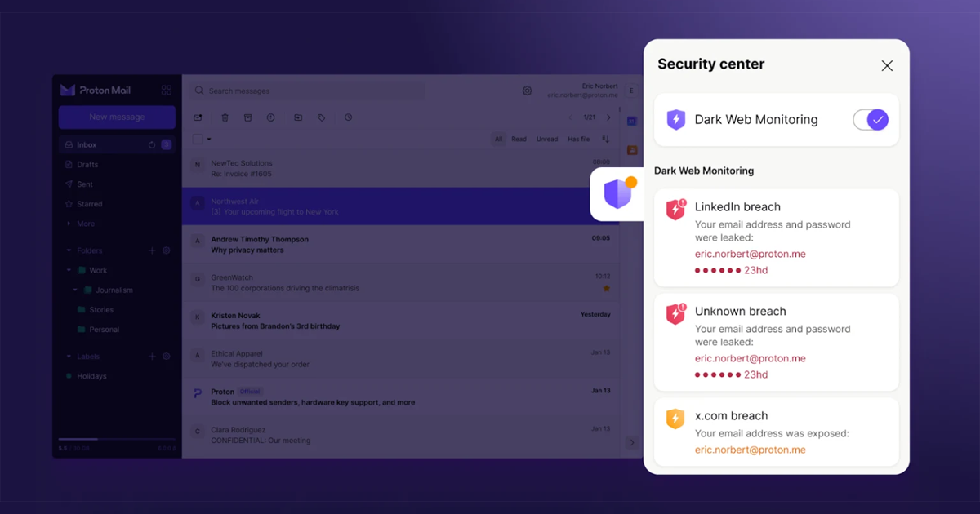Viewport: 980px width, 514px height.
Task: Add a new folder with plus icon
Action: [x=152, y=250]
